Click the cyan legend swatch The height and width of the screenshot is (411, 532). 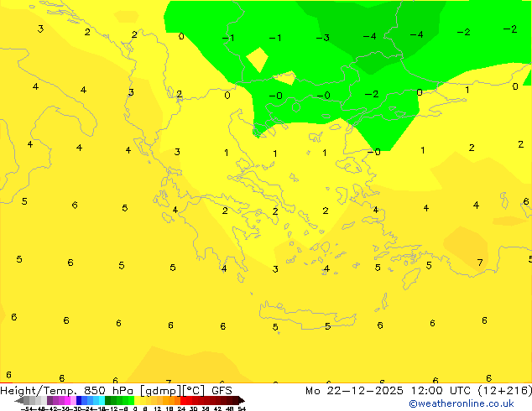pyautogui.click(x=102, y=400)
